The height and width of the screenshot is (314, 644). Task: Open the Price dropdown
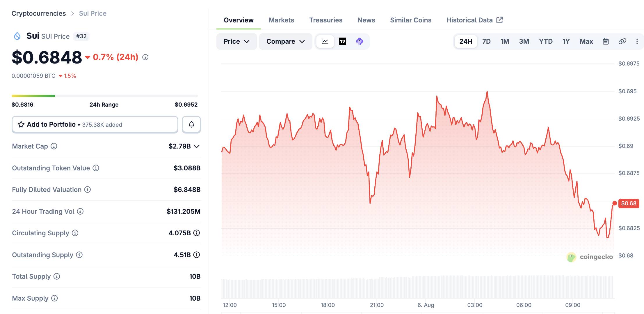click(236, 41)
